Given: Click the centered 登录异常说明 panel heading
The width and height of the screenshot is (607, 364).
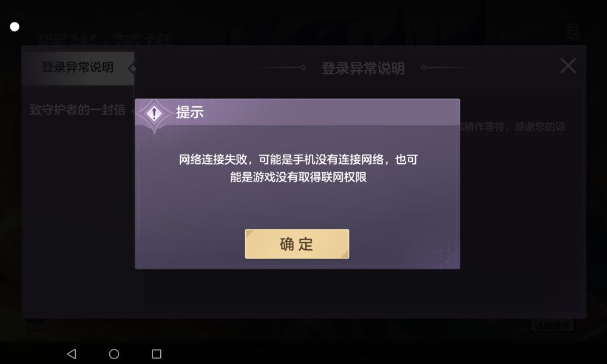Looking at the screenshot, I should pos(363,68).
